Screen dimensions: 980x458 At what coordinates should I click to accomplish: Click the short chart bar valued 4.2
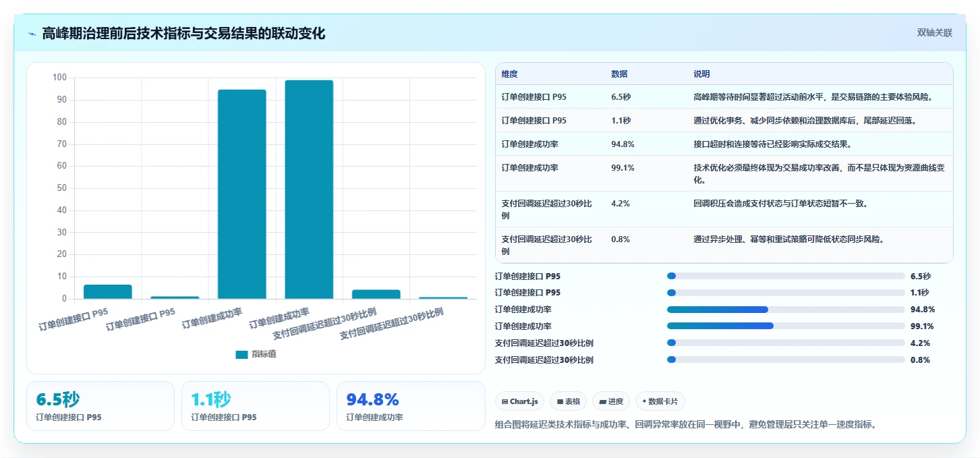coord(376,294)
